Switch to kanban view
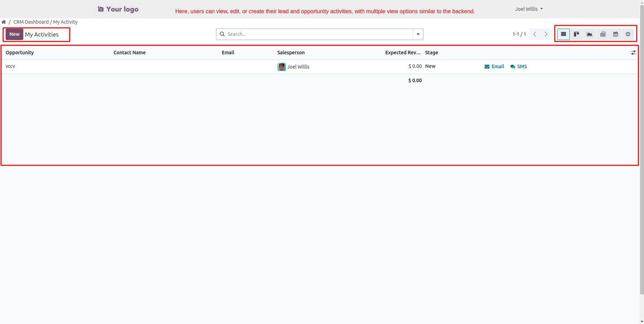This screenshot has height=324, width=644. coord(576,34)
